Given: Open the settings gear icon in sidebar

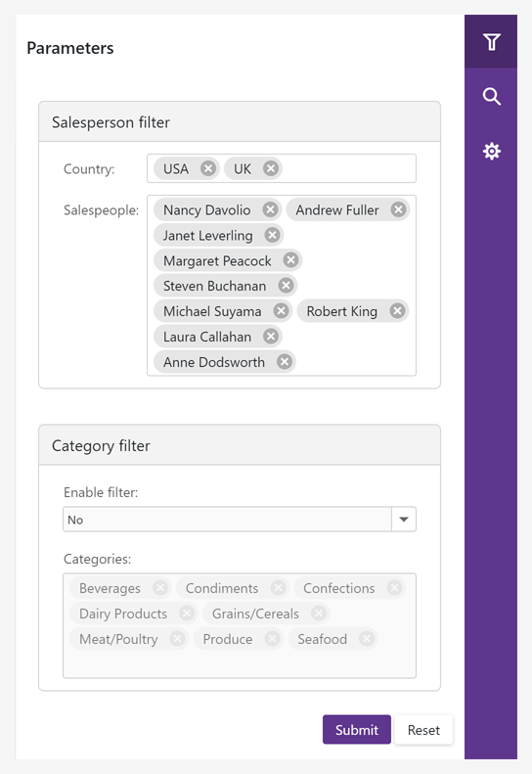Looking at the screenshot, I should (491, 151).
